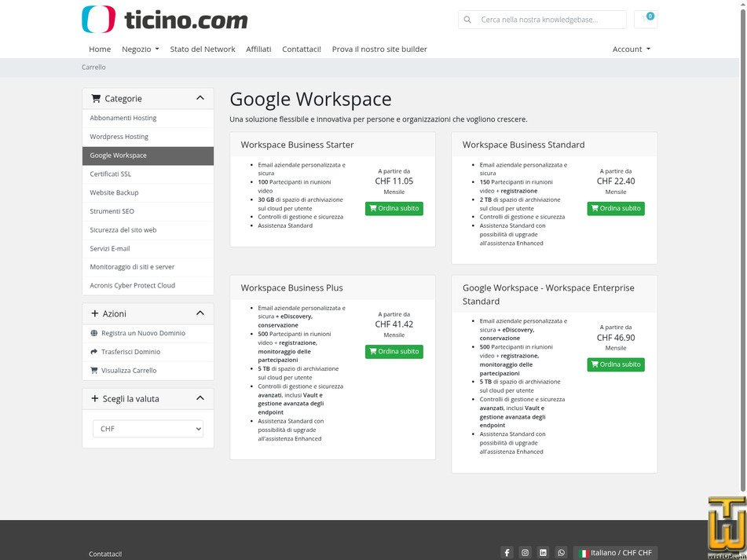Click the globe icon next to Registra un Nuovo Dominio
Image resolution: width=747 pixels, height=560 pixels.
(93, 333)
